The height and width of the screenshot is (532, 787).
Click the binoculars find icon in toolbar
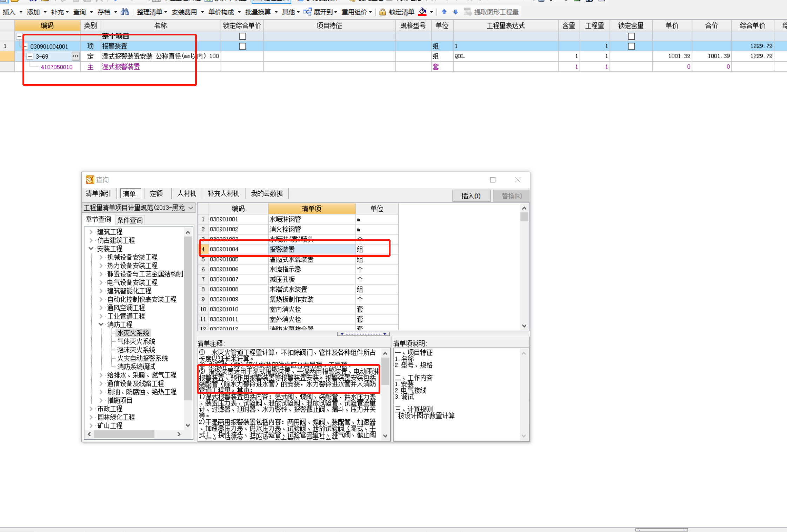coord(125,12)
